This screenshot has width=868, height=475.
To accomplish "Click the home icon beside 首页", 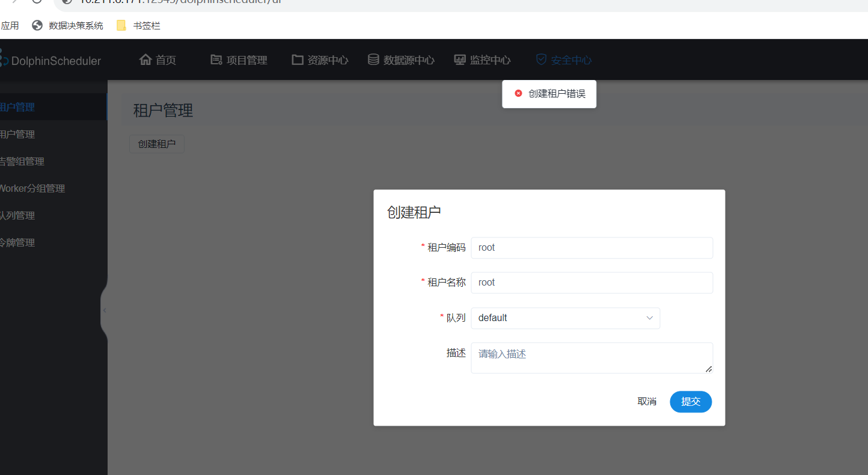I will [145, 60].
